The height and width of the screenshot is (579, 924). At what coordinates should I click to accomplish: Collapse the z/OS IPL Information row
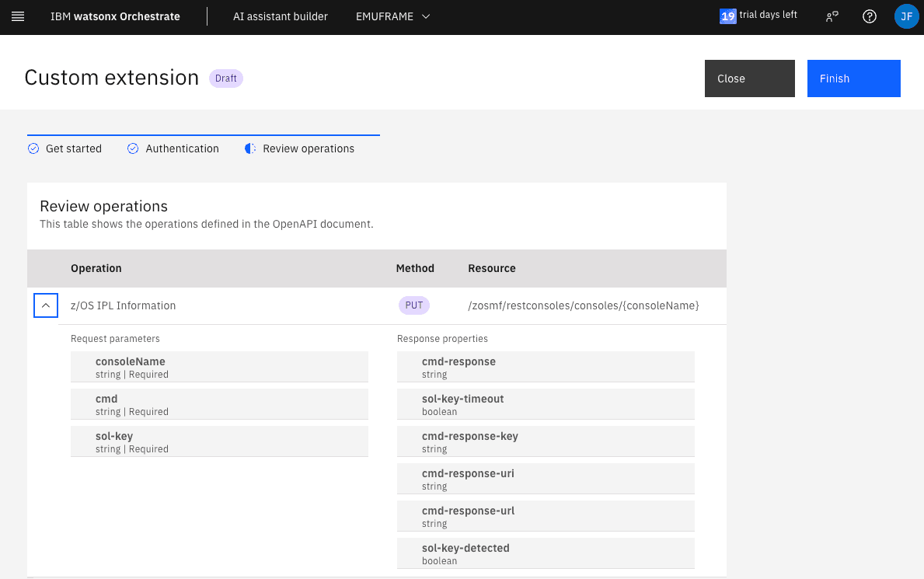point(46,305)
